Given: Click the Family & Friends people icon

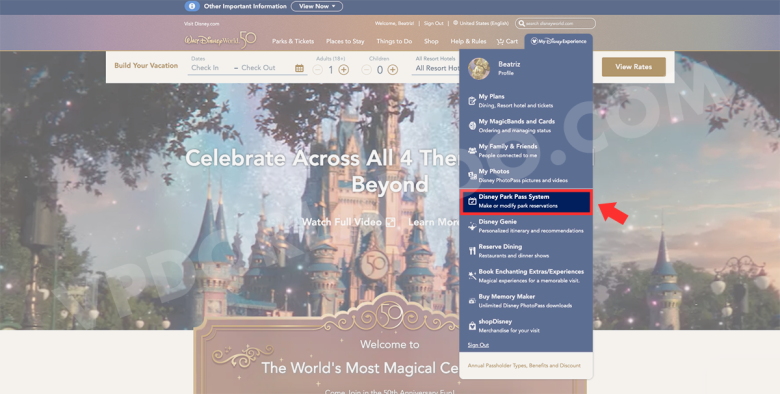Looking at the screenshot, I should [472, 151].
